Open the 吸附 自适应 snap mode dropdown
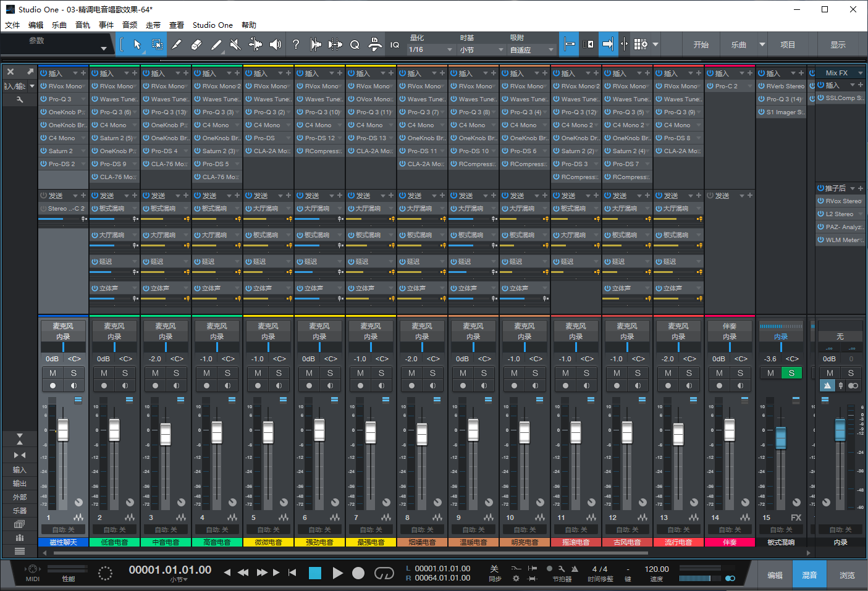This screenshot has width=868, height=591. [x=531, y=49]
